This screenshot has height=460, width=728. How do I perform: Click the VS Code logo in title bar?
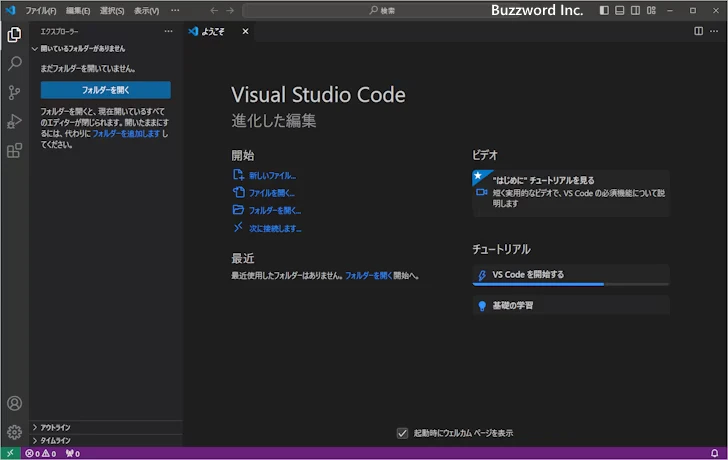click(x=10, y=10)
